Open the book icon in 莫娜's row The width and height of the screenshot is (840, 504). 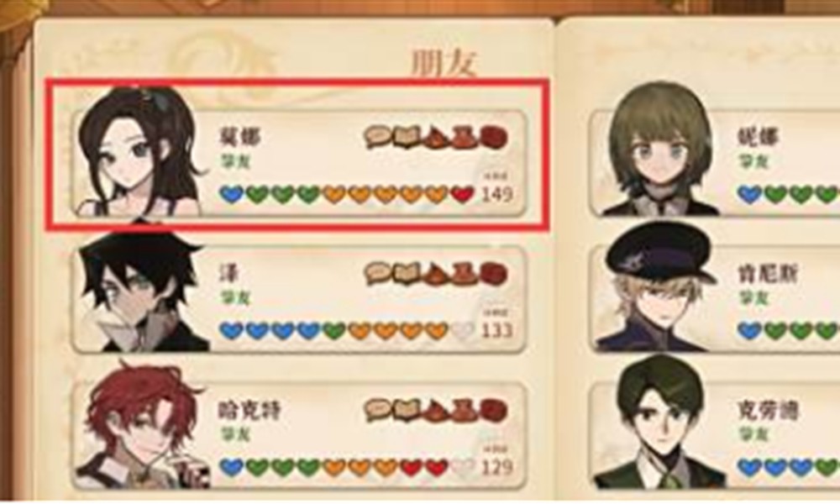pyautogui.click(x=407, y=137)
